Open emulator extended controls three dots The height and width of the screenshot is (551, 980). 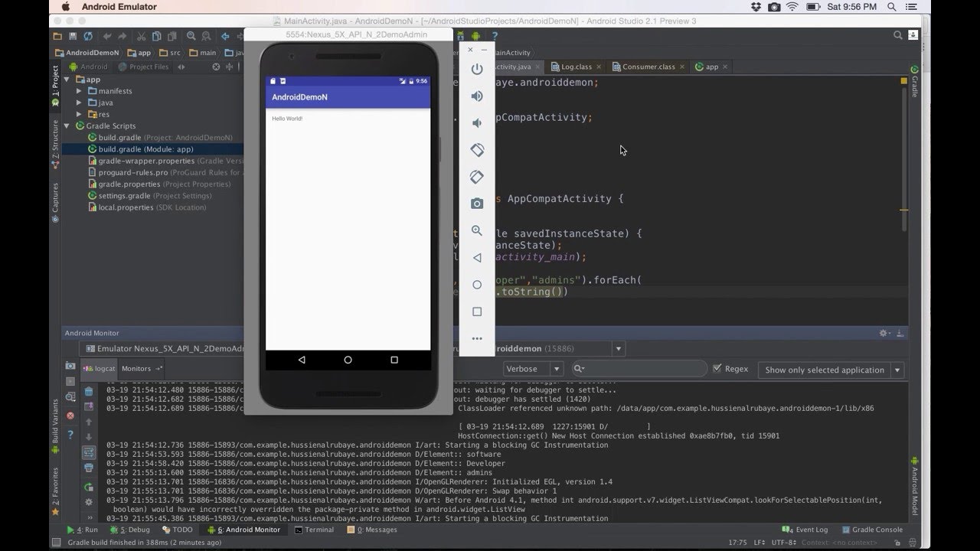pos(477,338)
